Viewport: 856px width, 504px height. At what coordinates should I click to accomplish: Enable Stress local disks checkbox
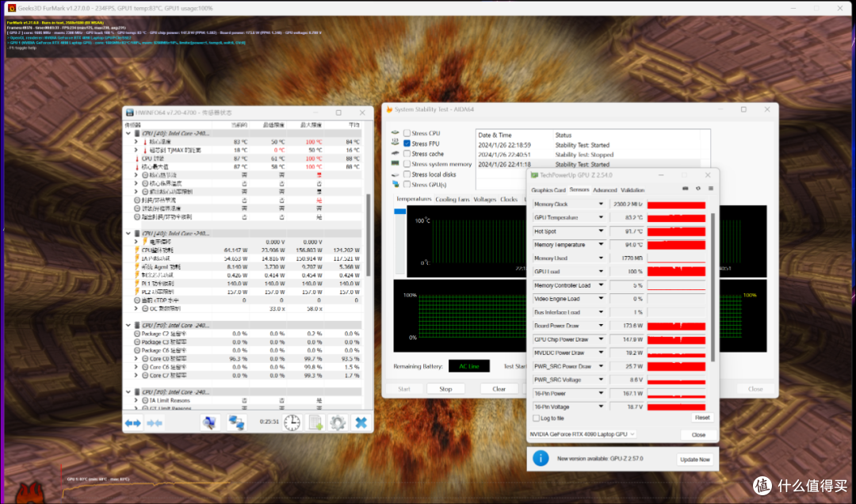point(407,174)
